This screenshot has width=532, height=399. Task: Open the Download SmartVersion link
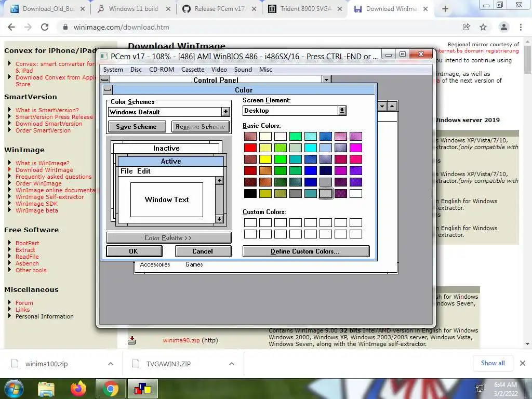click(x=48, y=124)
